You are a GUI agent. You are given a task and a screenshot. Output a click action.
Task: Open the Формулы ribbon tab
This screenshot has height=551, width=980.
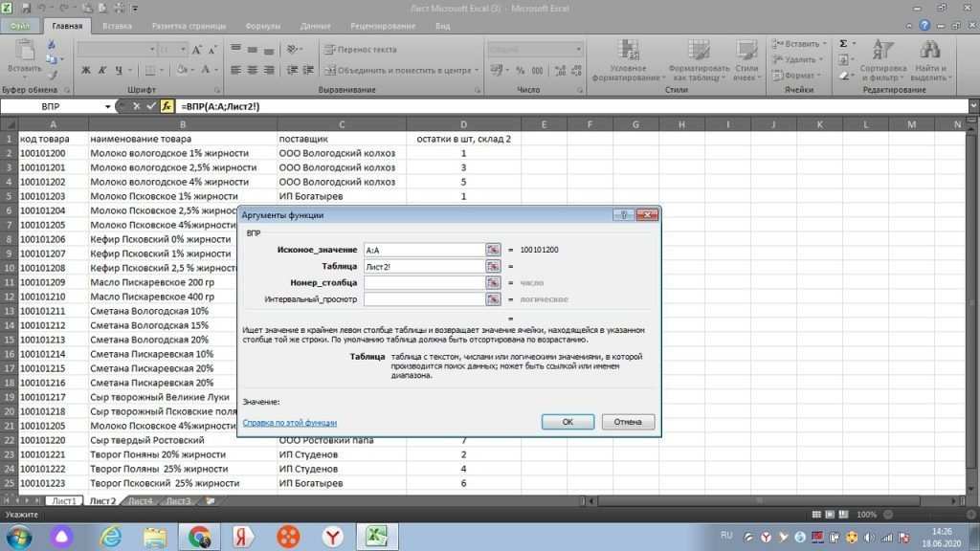click(262, 27)
